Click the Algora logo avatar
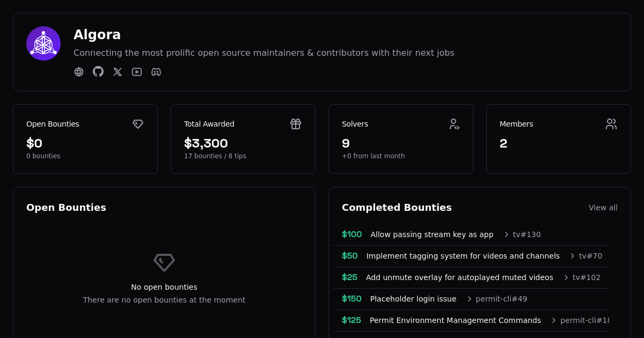This screenshot has width=644, height=338. click(43, 43)
